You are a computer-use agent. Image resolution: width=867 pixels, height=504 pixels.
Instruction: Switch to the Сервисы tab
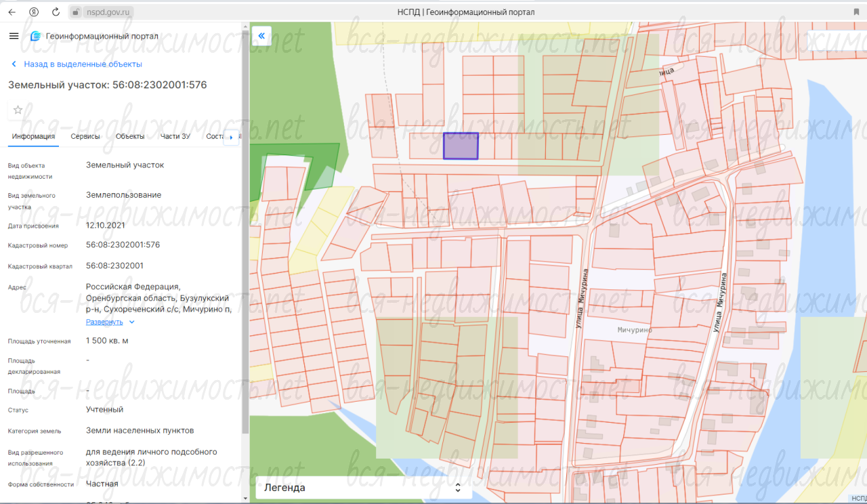85,136
